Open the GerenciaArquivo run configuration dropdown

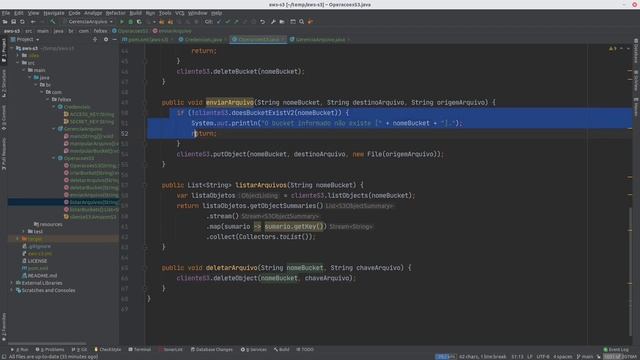pos(89,22)
